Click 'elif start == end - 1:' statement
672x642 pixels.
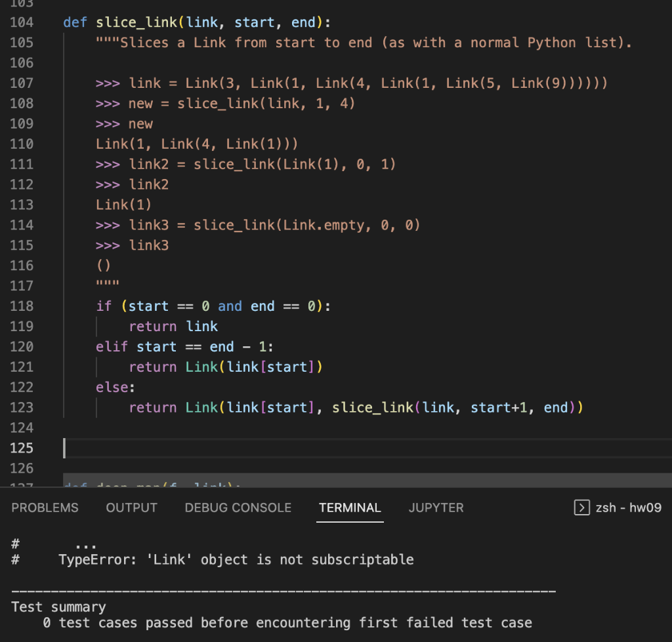click(184, 346)
